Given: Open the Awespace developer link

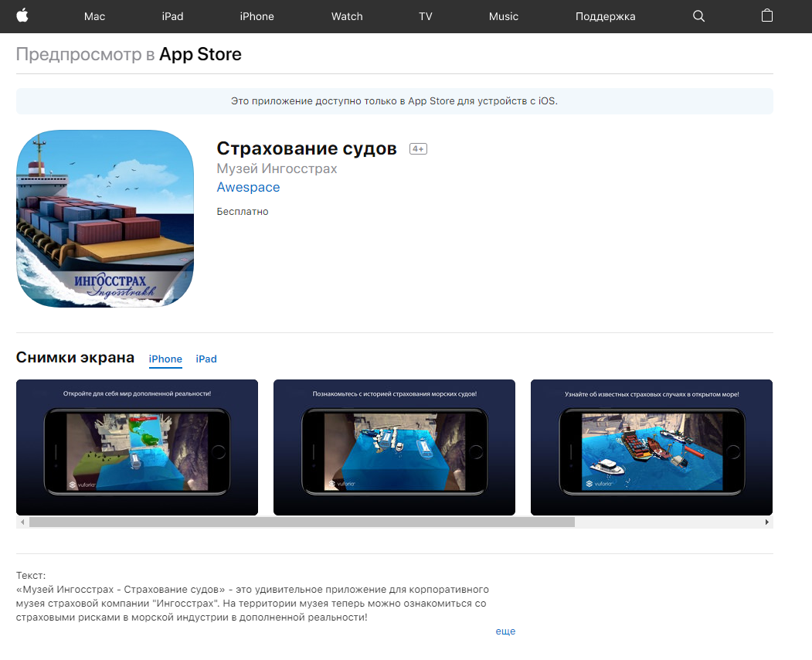Looking at the screenshot, I should [x=248, y=188].
